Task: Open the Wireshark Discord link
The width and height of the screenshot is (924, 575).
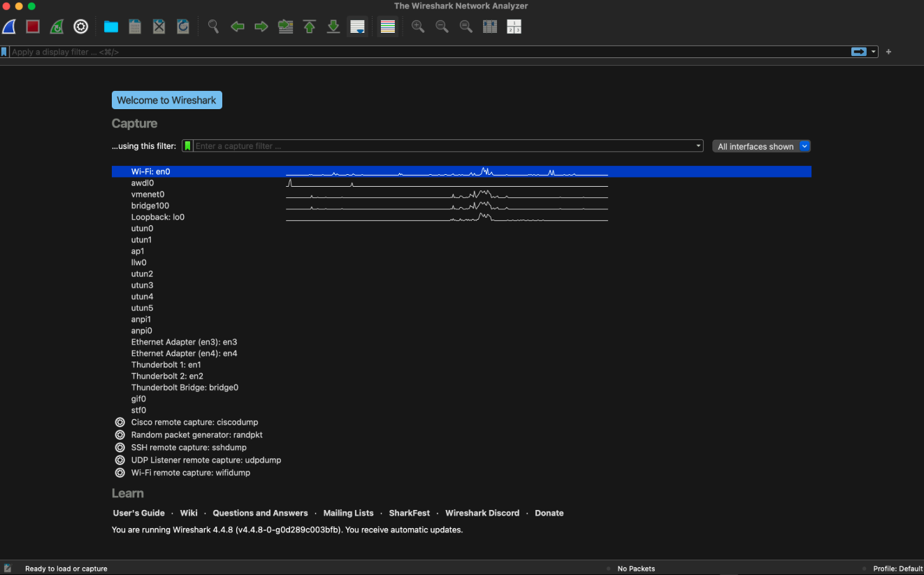Action: 482,513
